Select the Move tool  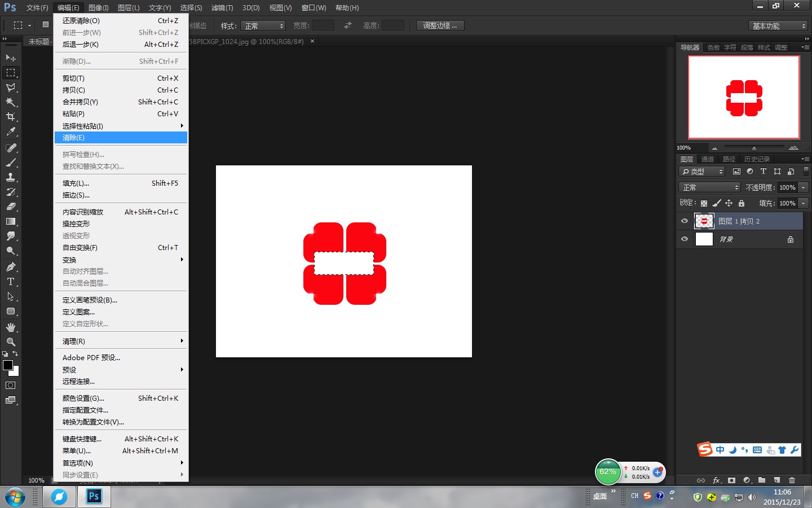[11, 58]
